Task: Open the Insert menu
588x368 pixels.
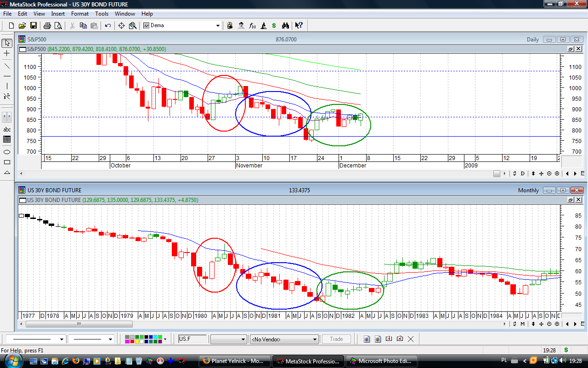Action: coord(58,14)
